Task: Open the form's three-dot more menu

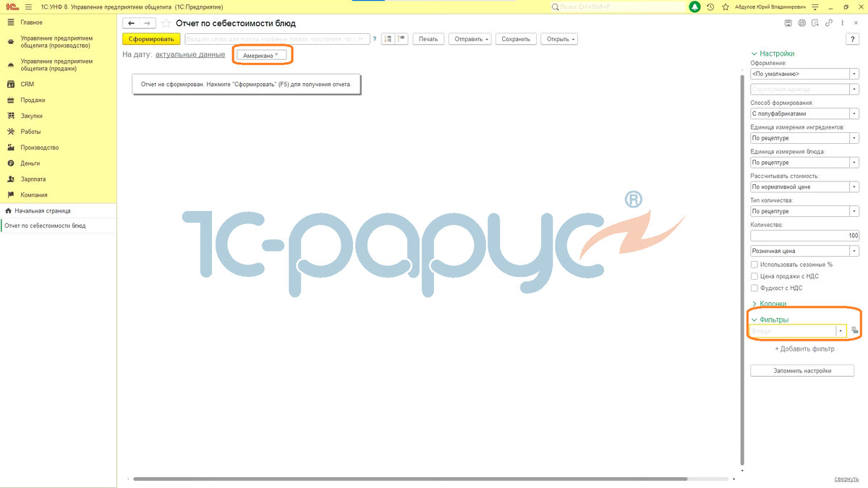Action: (x=841, y=23)
